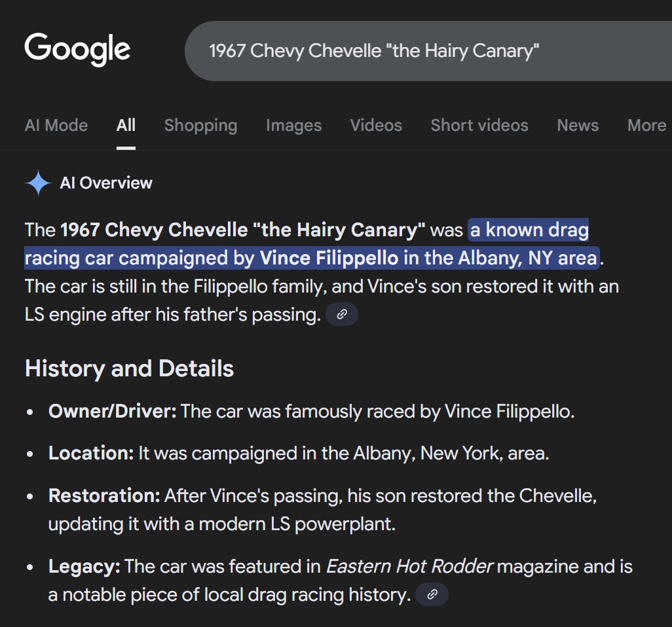Viewport: 672px width, 627px height.
Task: Select the All results tab
Action: [126, 126]
